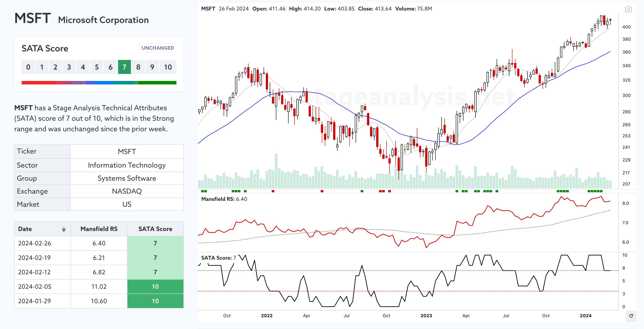This screenshot has height=329, width=644.
Task: Sort table by the Date arrow
Action: tap(64, 229)
